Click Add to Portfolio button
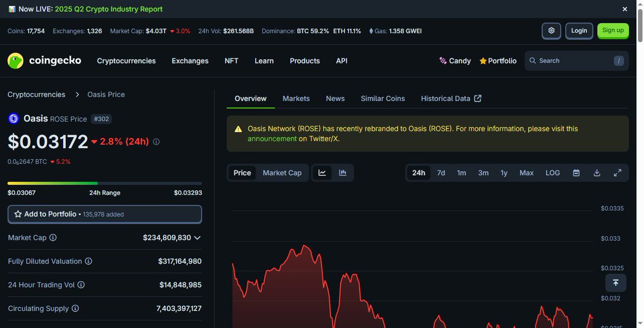 point(105,214)
